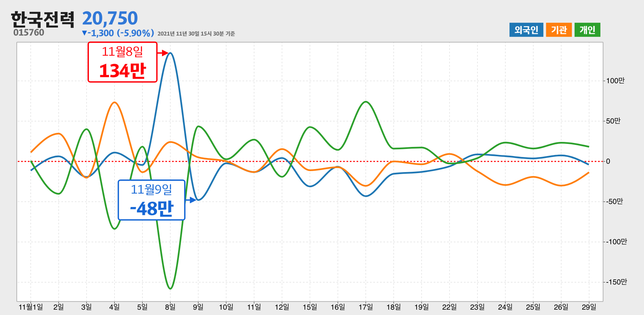Click the green 개인 legend box
The image size is (644, 315).
tap(587, 30)
